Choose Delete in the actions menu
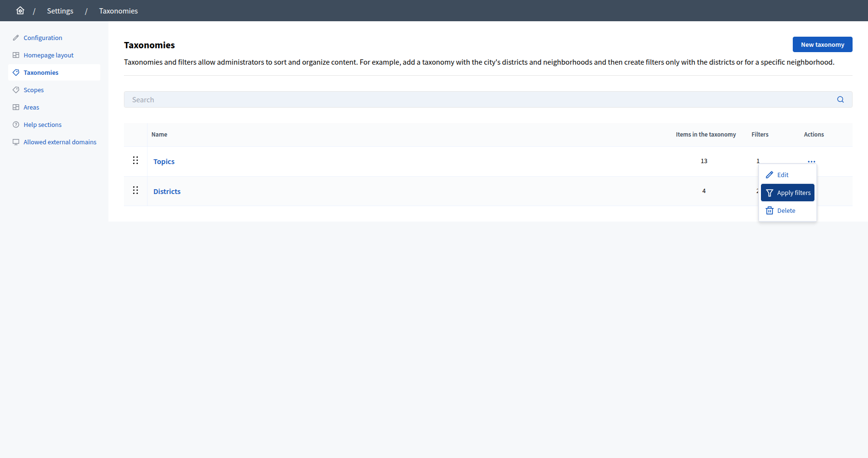Viewport: 868px width, 458px height. pyautogui.click(x=785, y=210)
